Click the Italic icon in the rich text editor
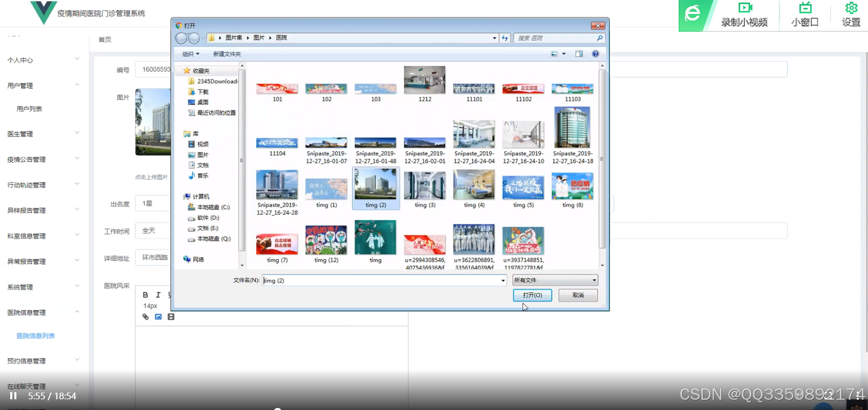 [158, 295]
